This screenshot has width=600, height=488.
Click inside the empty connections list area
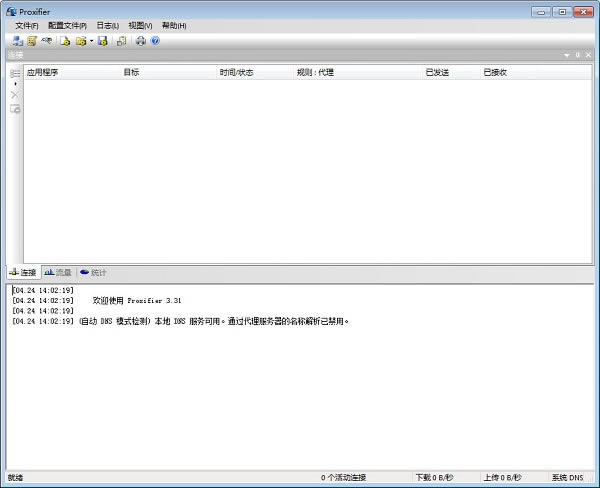tap(308, 171)
